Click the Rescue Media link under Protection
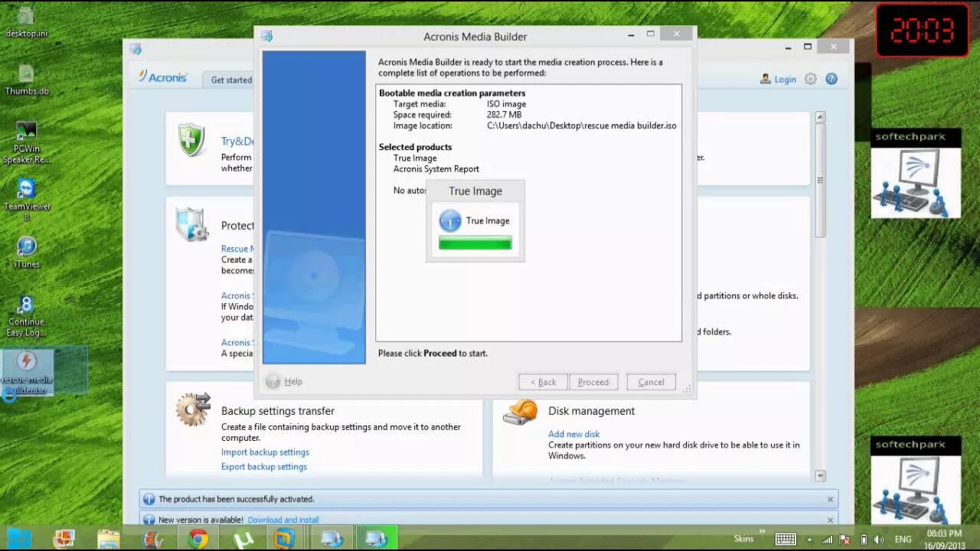 [236, 249]
